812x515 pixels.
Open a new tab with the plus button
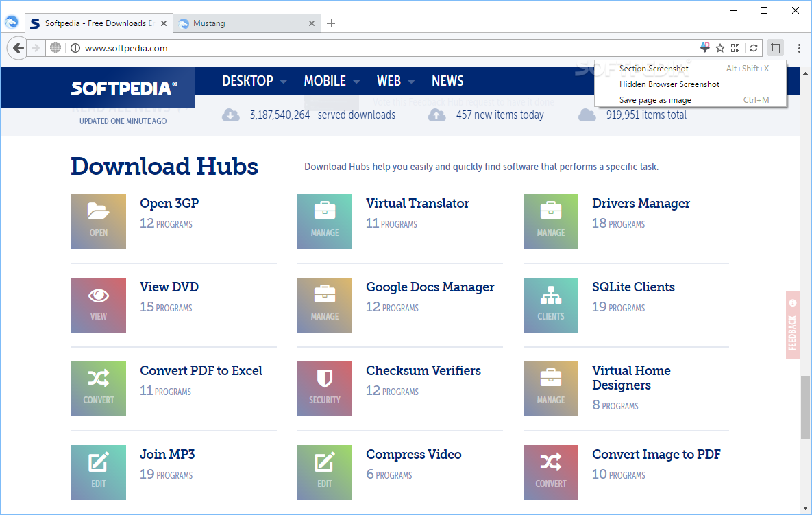tap(331, 23)
